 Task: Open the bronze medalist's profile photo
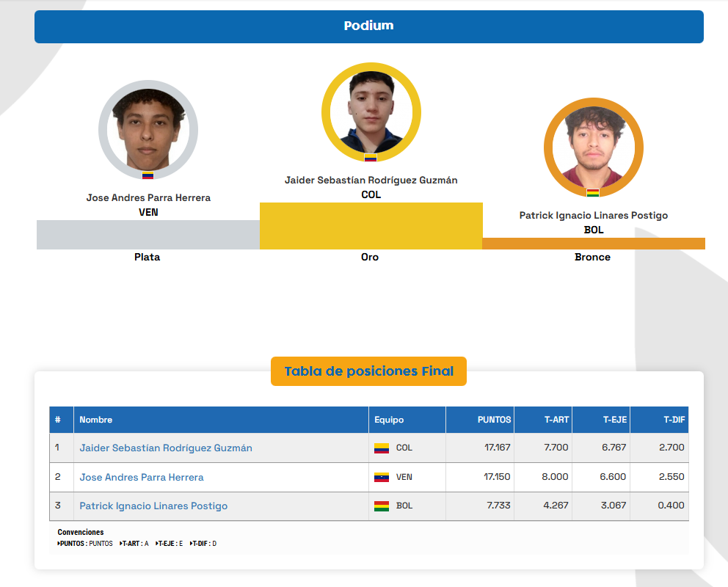pos(593,147)
